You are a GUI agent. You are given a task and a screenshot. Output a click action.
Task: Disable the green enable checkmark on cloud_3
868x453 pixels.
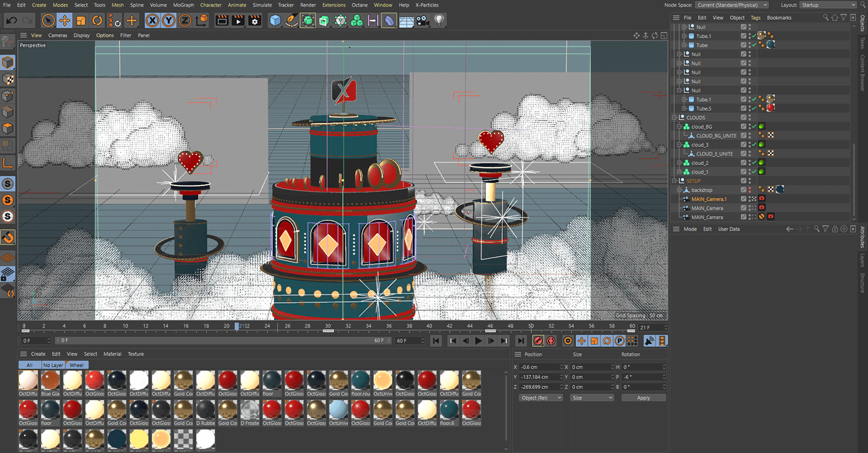(753, 144)
